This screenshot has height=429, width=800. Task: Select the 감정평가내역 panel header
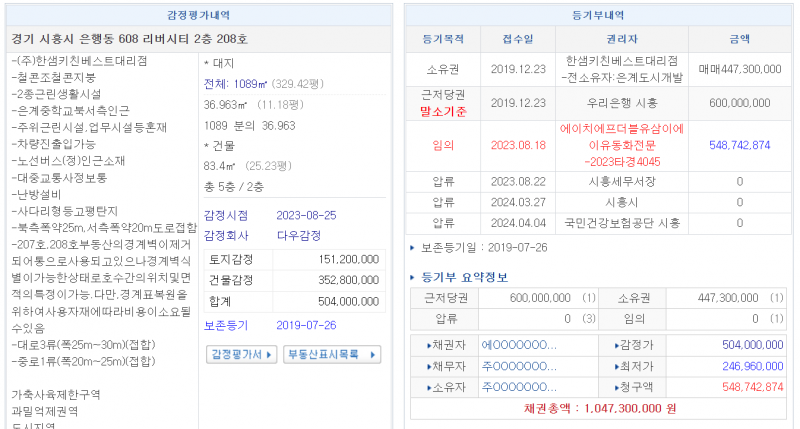tap(197, 14)
